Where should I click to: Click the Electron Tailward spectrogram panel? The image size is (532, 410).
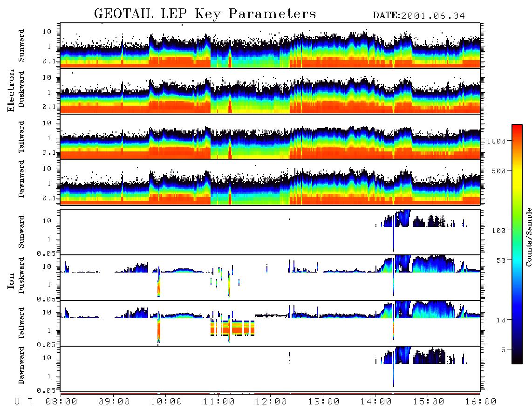pyautogui.click(x=270, y=137)
